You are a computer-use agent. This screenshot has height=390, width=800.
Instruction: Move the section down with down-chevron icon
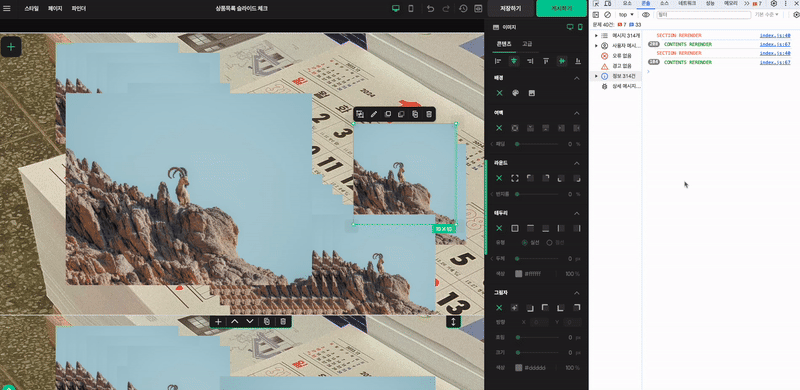pyautogui.click(x=250, y=322)
